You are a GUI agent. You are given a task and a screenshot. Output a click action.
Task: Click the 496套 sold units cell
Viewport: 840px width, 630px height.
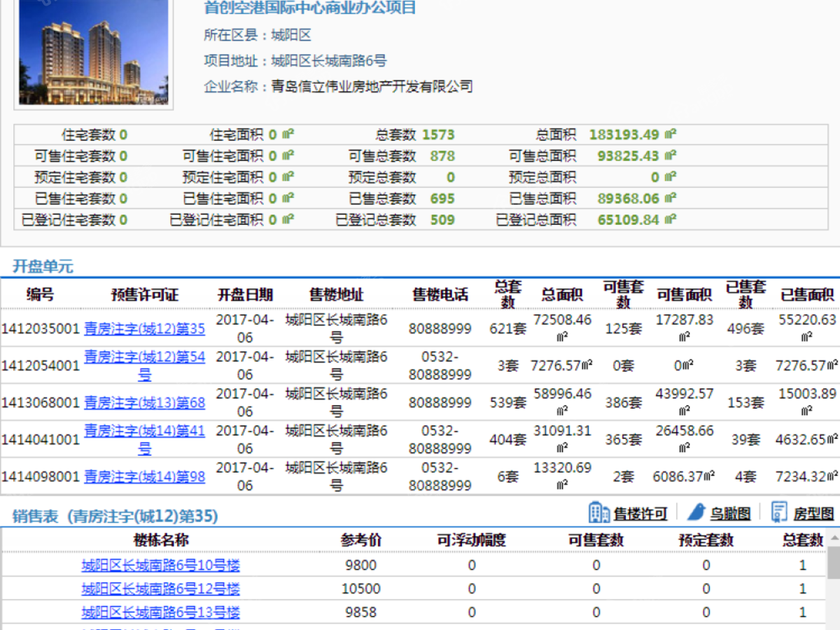(x=745, y=328)
